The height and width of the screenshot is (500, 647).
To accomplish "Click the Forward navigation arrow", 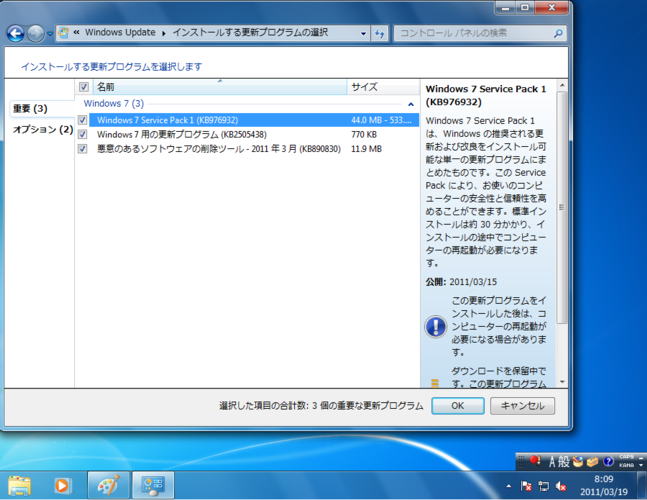I will coord(35,33).
